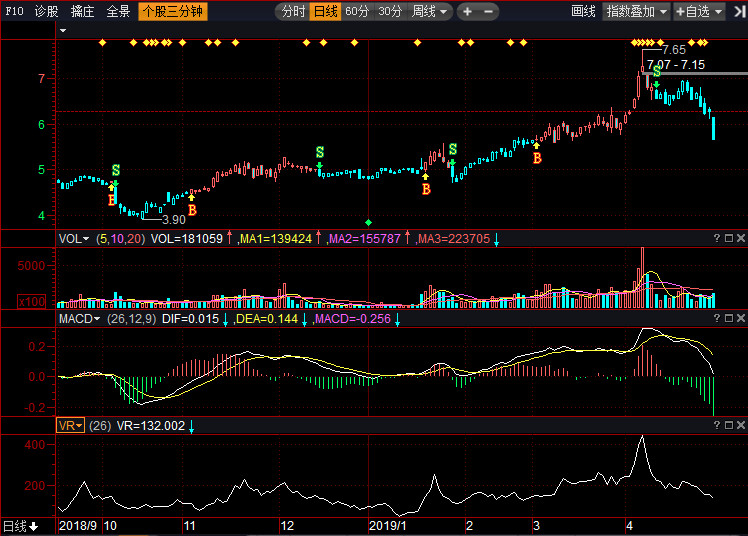Open the 周线 period dropdown
Image resolution: width=748 pixels, height=536 pixels.
[x=431, y=12]
